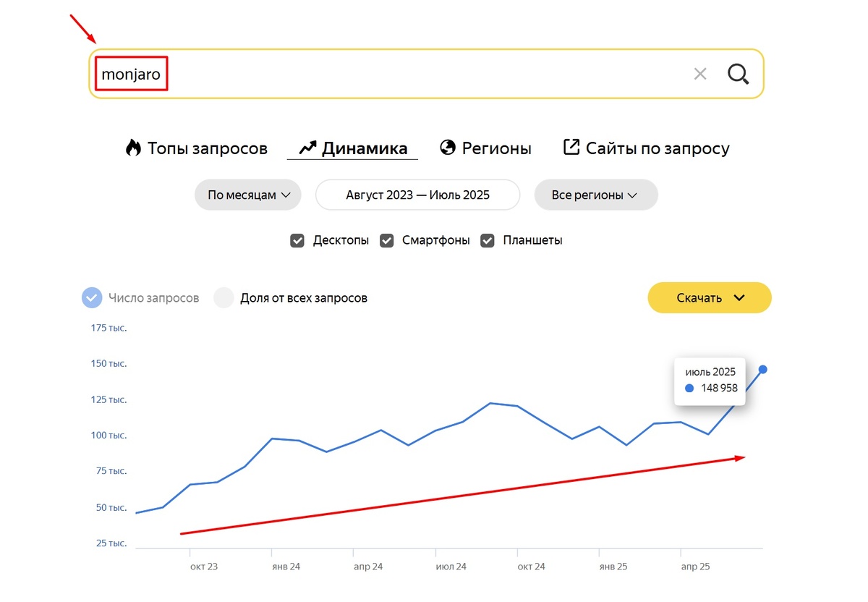This screenshot has height=602, width=868.
Task: Open the Август 2023 — Июль 2025 date range
Action: (417, 195)
